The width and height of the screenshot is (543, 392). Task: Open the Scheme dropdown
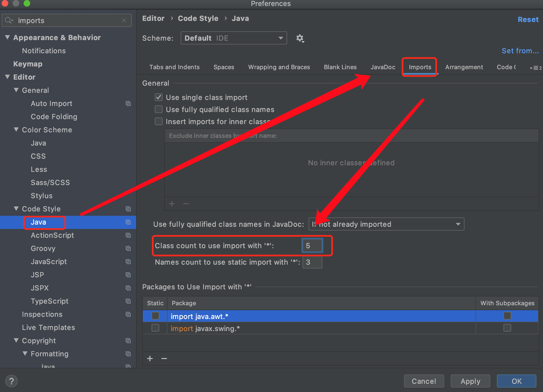[234, 38]
